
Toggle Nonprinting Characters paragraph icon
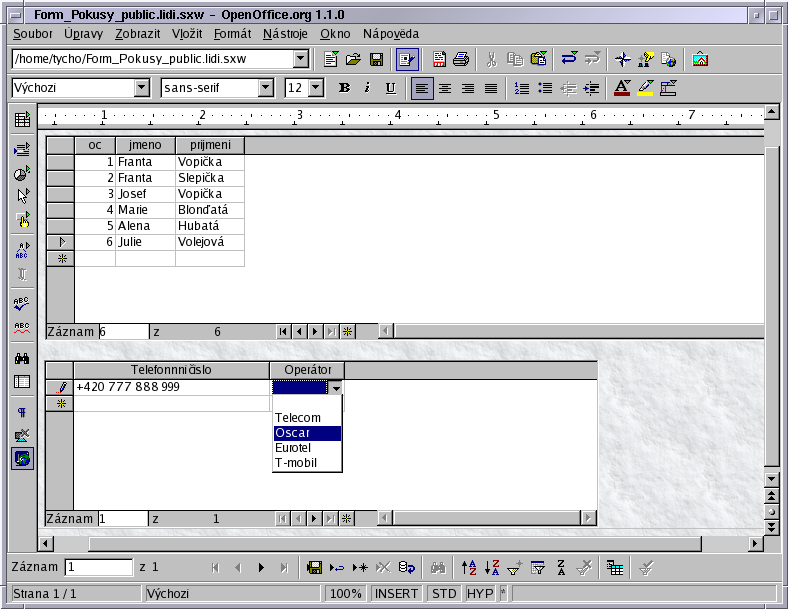[x=22, y=413]
